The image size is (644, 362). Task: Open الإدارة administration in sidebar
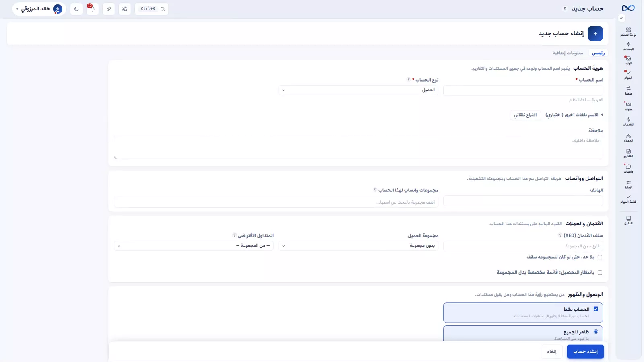click(x=628, y=184)
